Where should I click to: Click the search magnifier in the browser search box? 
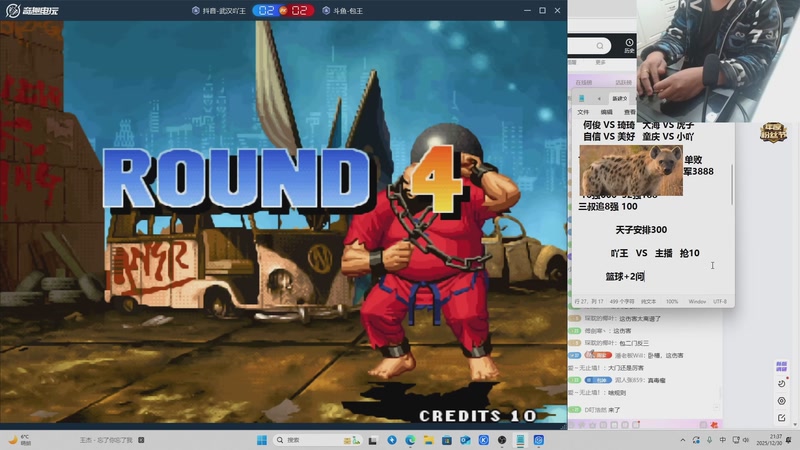(x=600, y=46)
